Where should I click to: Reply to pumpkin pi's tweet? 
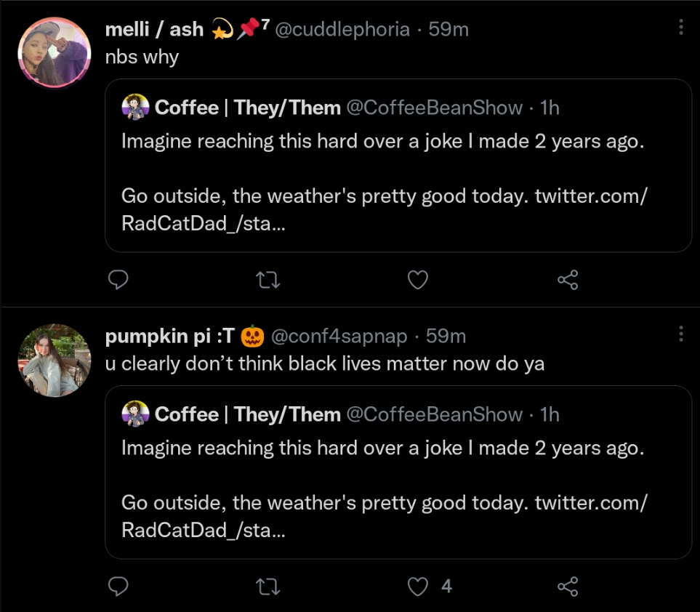[118, 587]
